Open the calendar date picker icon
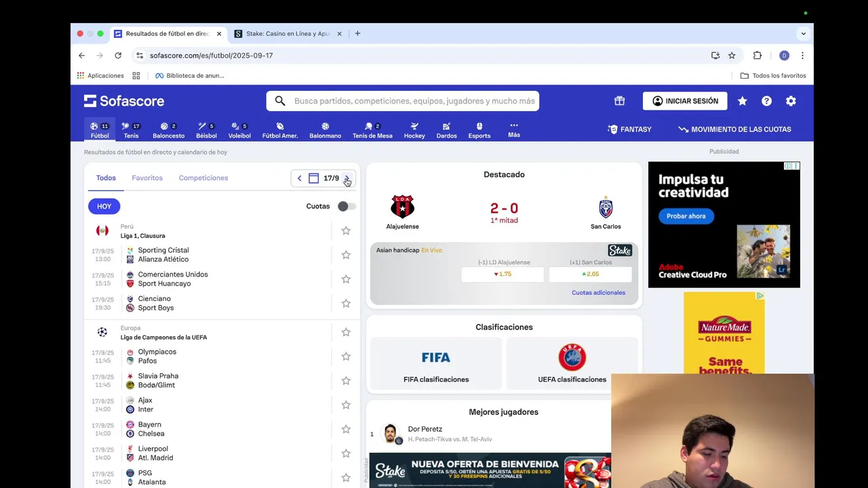Screen dimensions: 868x488 [x=313, y=178]
